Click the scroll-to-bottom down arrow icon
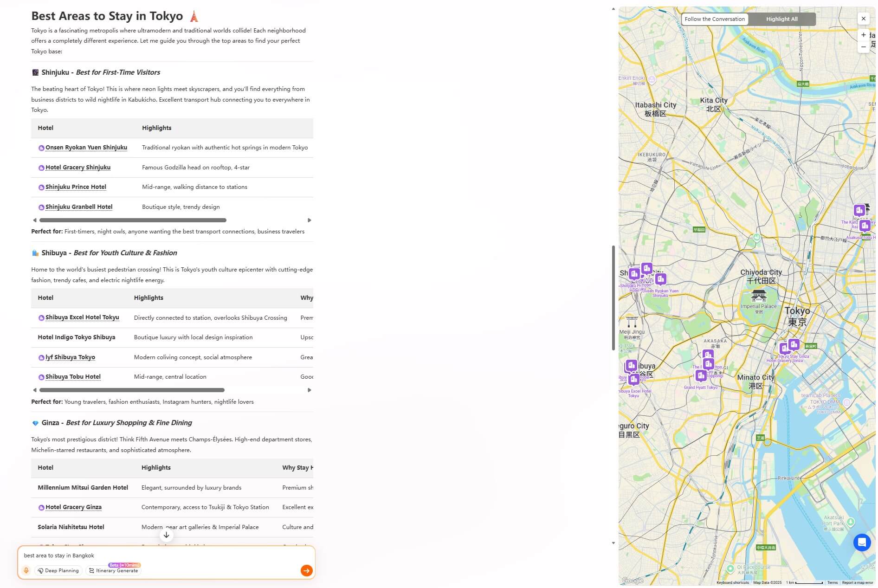This screenshot has width=878, height=588. point(166,535)
